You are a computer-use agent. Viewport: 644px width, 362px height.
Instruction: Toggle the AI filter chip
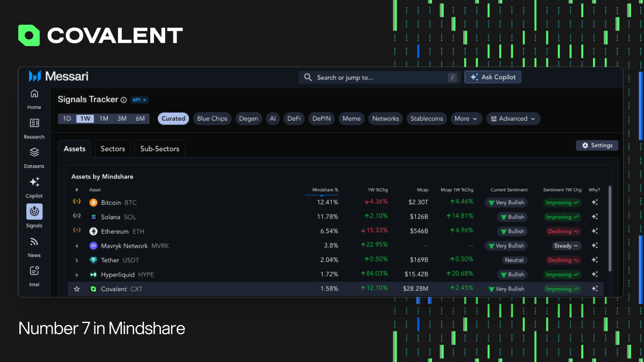273,119
